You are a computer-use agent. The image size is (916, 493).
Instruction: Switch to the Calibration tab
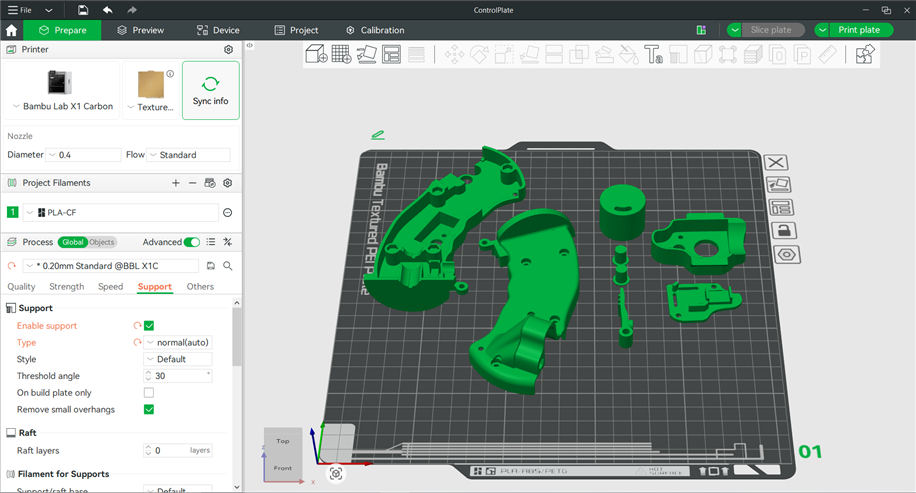(x=375, y=30)
